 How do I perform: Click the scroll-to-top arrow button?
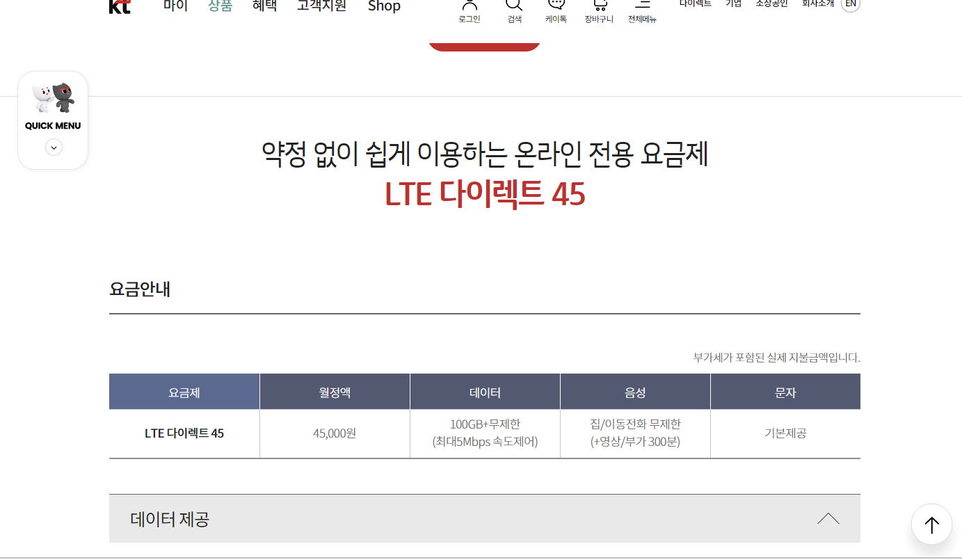pyautogui.click(x=931, y=524)
